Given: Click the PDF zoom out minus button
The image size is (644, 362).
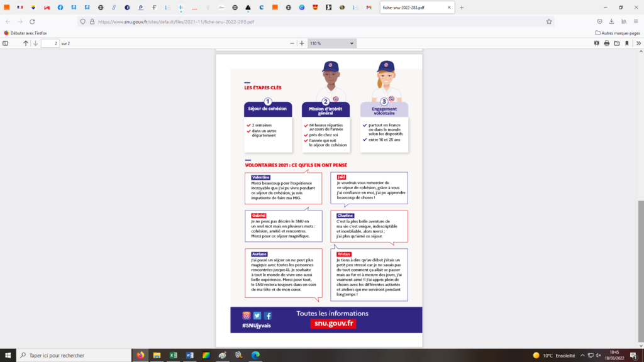Looking at the screenshot, I should pyautogui.click(x=292, y=43).
